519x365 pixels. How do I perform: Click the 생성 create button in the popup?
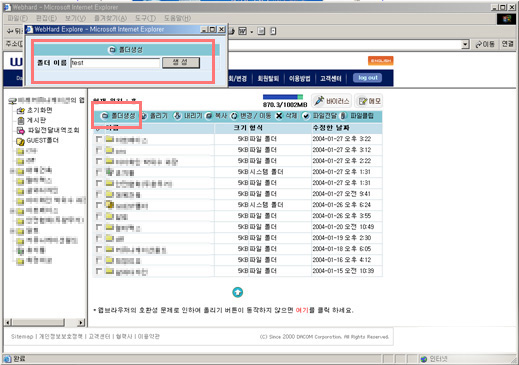click(181, 63)
